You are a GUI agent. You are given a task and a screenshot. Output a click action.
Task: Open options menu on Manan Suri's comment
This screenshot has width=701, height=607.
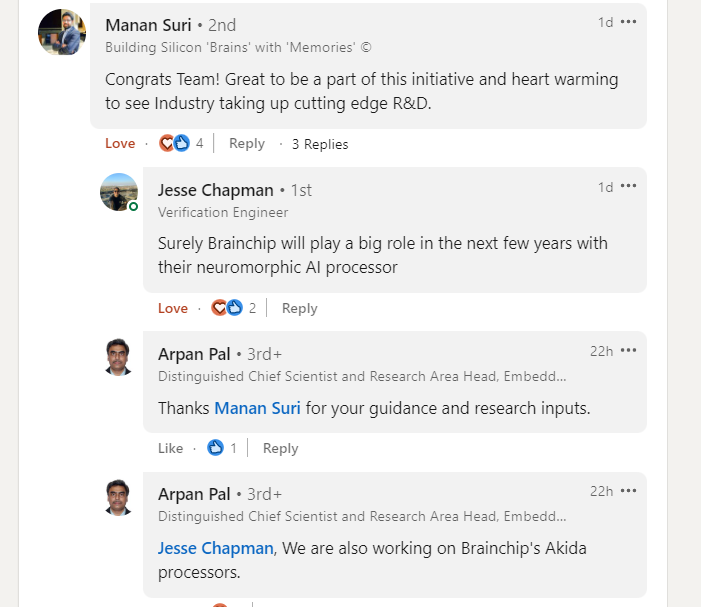point(628,22)
